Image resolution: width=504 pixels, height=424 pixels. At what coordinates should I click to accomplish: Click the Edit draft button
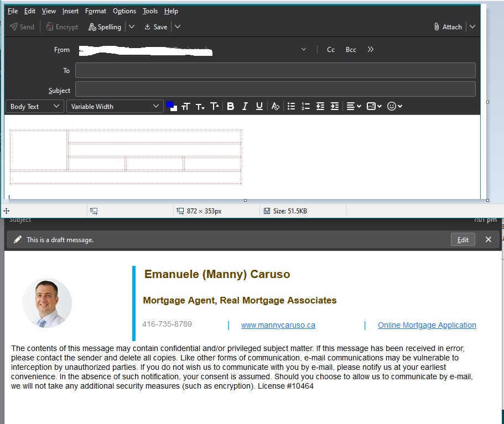pos(463,239)
